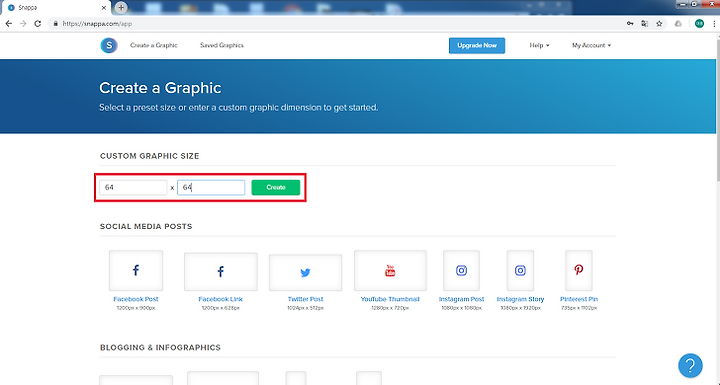Pick the Instagram Story preset icon
Viewport: 720px width, 385px height.
click(520, 270)
